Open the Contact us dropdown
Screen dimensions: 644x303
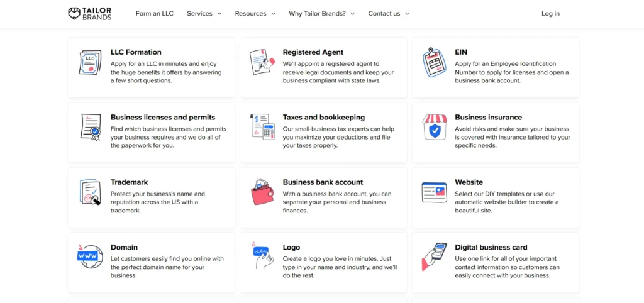point(388,13)
